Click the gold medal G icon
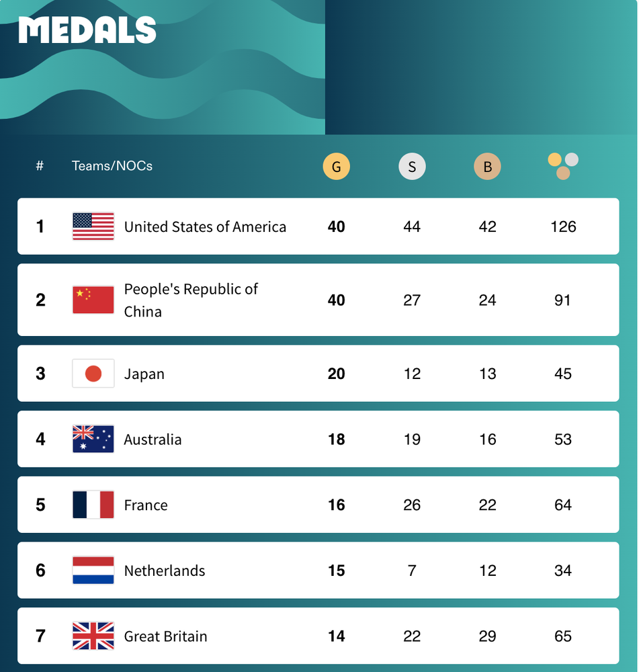639x672 pixels. pos(336,166)
